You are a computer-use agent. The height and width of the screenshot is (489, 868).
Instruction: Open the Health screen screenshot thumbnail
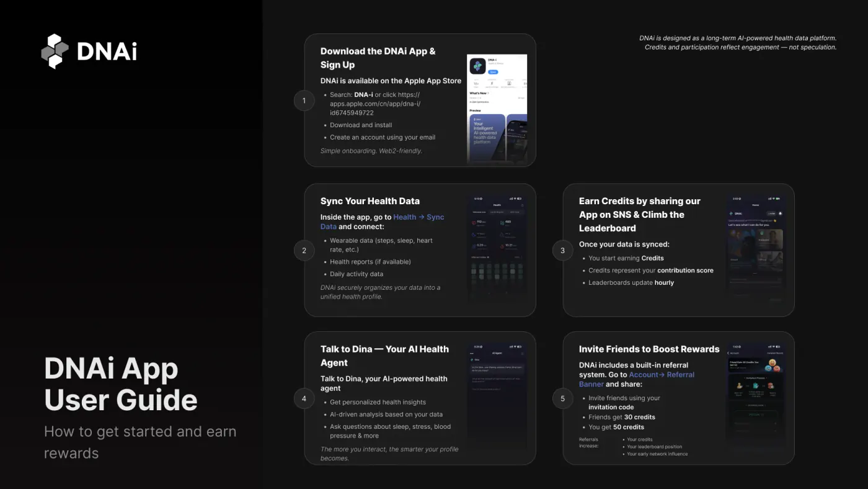click(x=497, y=249)
